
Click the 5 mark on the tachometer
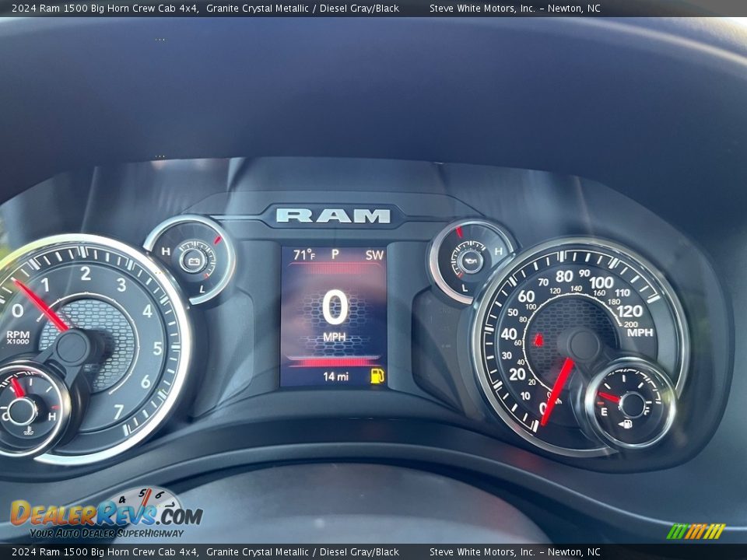pyautogui.click(x=158, y=348)
